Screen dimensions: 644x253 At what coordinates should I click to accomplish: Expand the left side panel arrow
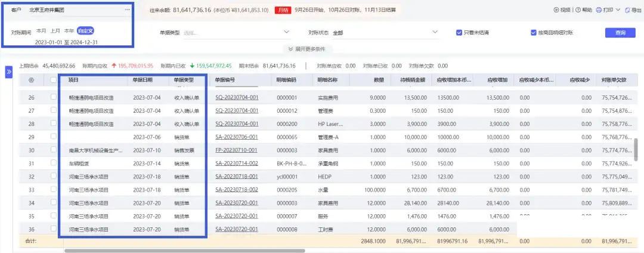tap(10, 72)
